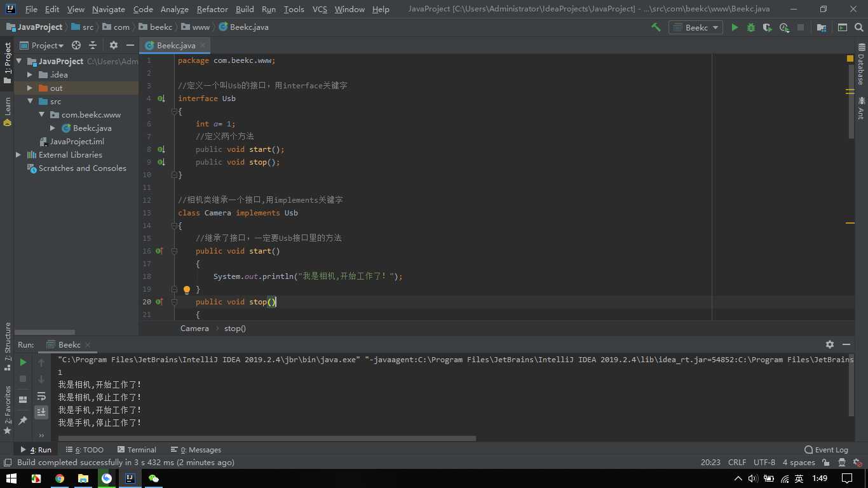
Task: Hide the Project tool window
Action: pyautogui.click(x=130, y=45)
